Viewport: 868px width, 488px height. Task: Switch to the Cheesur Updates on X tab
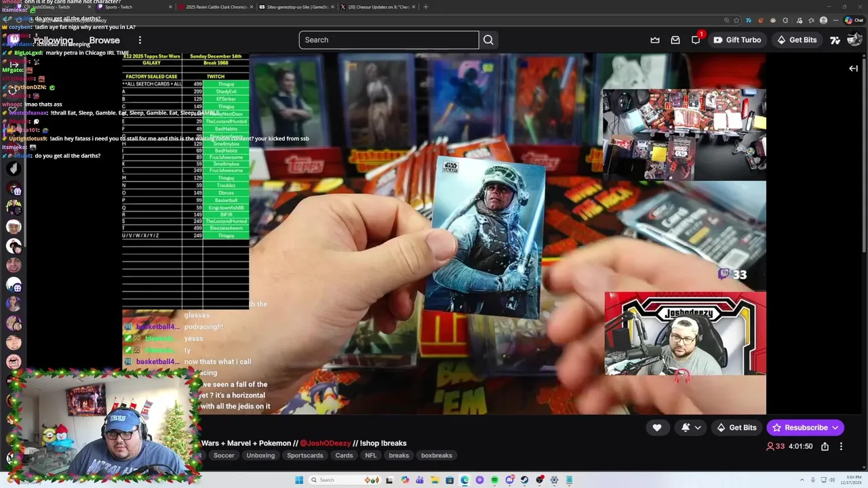coord(378,7)
